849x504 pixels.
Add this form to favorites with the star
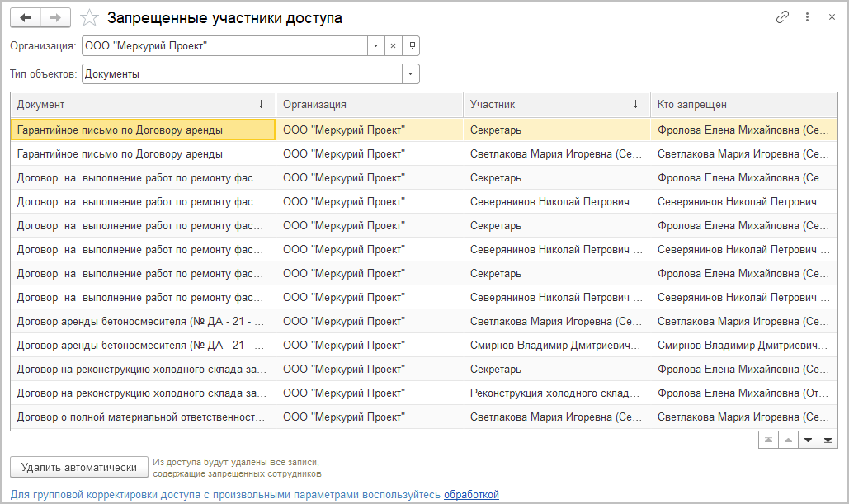pos(89,17)
